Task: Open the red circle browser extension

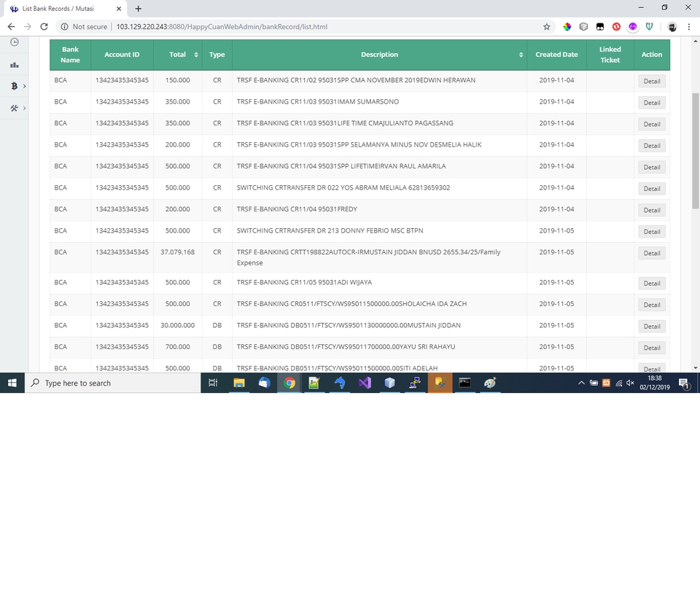Action: point(616,27)
